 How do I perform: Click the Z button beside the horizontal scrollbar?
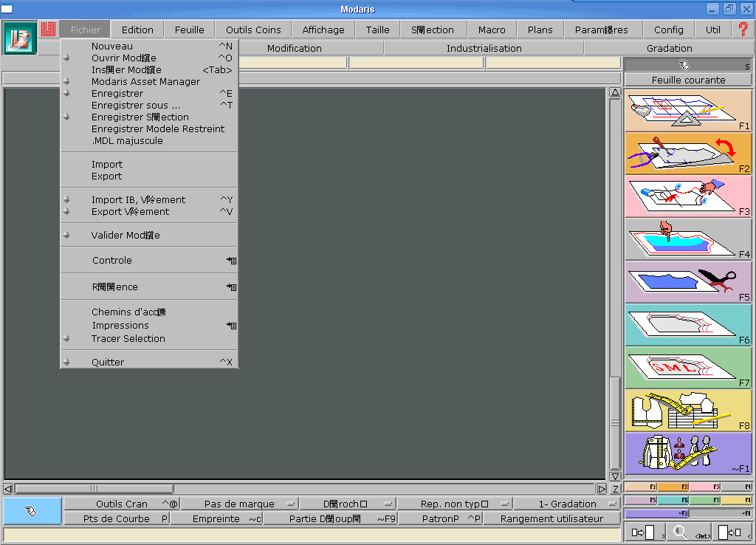click(615, 489)
